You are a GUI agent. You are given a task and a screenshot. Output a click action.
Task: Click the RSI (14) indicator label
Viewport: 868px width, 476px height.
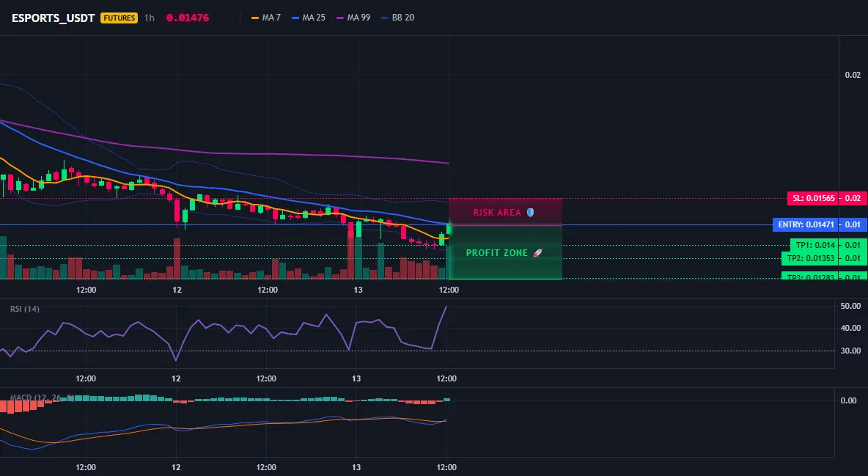point(25,309)
